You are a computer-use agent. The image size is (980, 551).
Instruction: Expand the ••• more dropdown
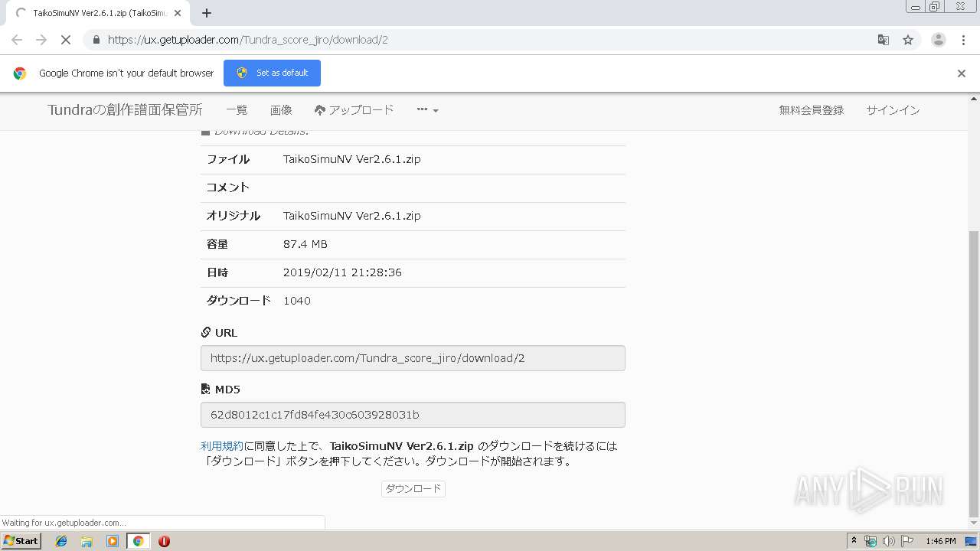pyautogui.click(x=427, y=110)
